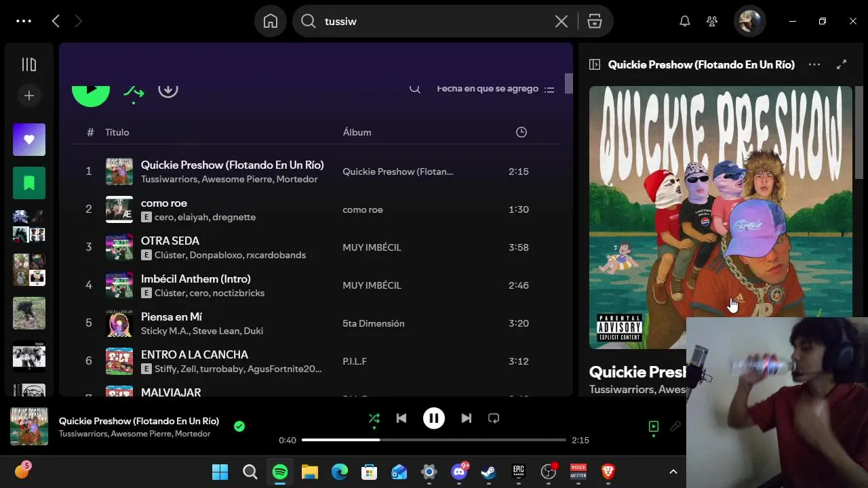This screenshot has height=488, width=868.
Task: Open artist Tussiwarriors in the track row
Action: (170, 179)
